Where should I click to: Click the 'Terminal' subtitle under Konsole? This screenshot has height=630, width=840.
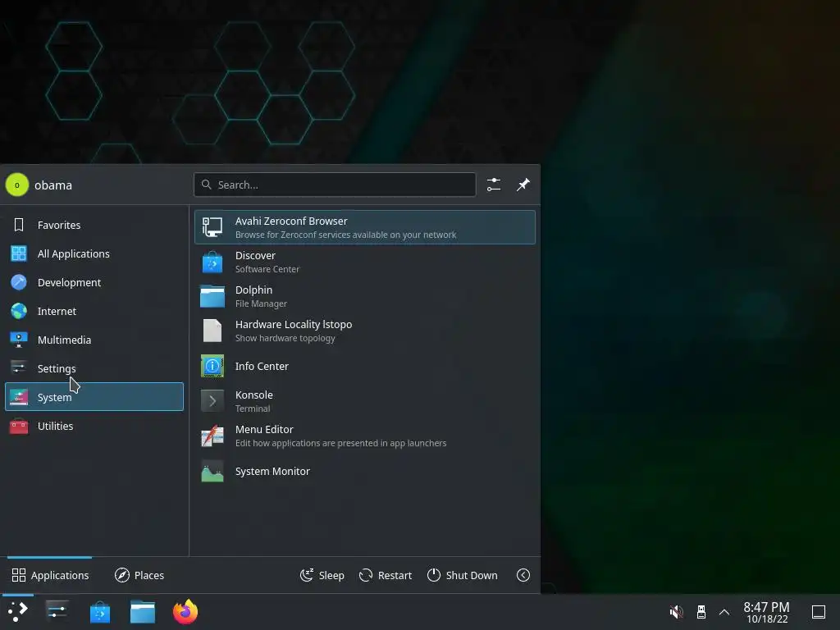tap(253, 409)
